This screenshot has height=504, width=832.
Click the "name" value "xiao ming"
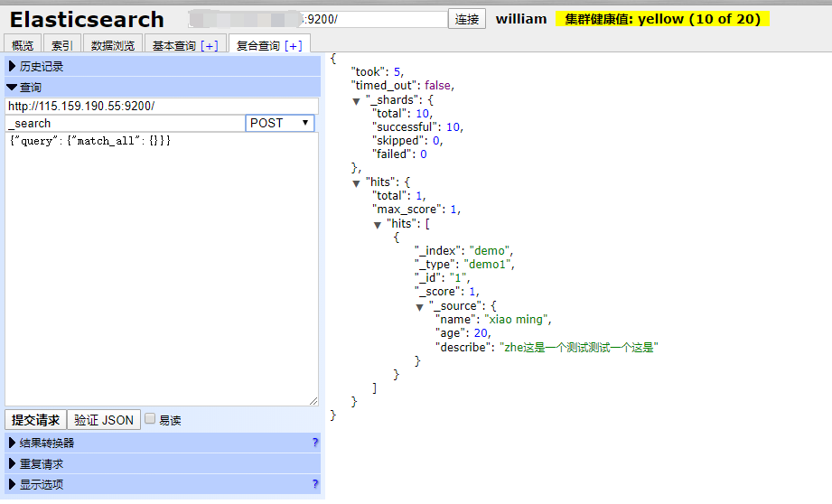517,320
